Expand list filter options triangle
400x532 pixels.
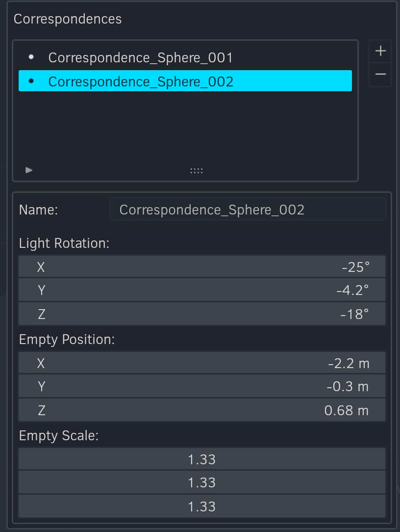click(29, 170)
